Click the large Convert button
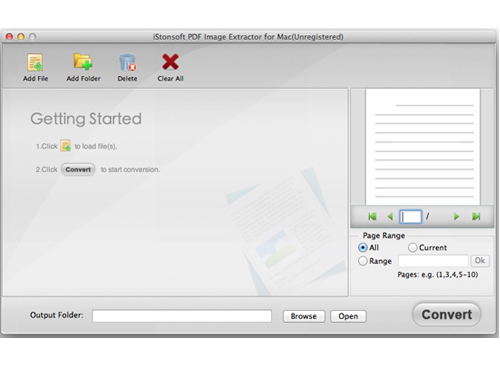The image size is (500, 373). coord(447,314)
